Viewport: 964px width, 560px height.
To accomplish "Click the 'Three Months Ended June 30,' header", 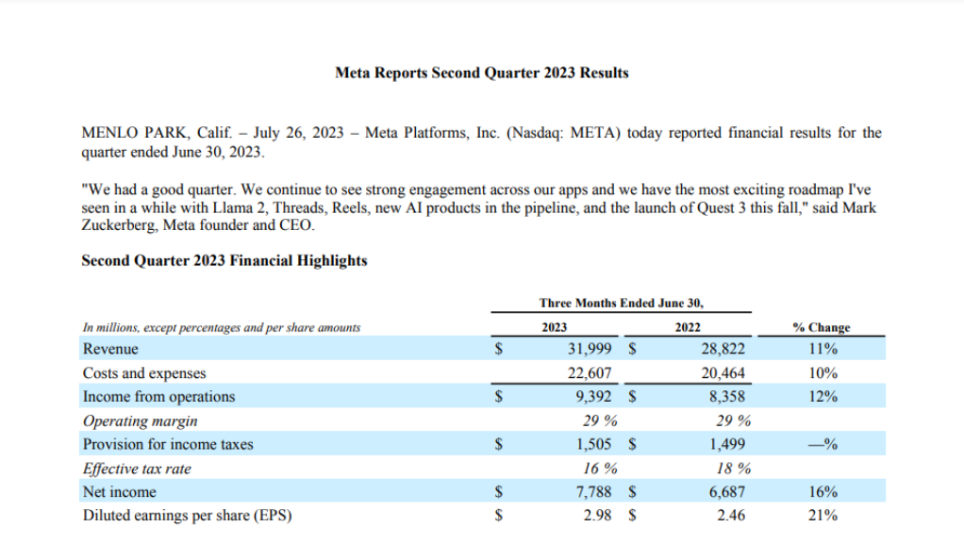I will pos(621,303).
